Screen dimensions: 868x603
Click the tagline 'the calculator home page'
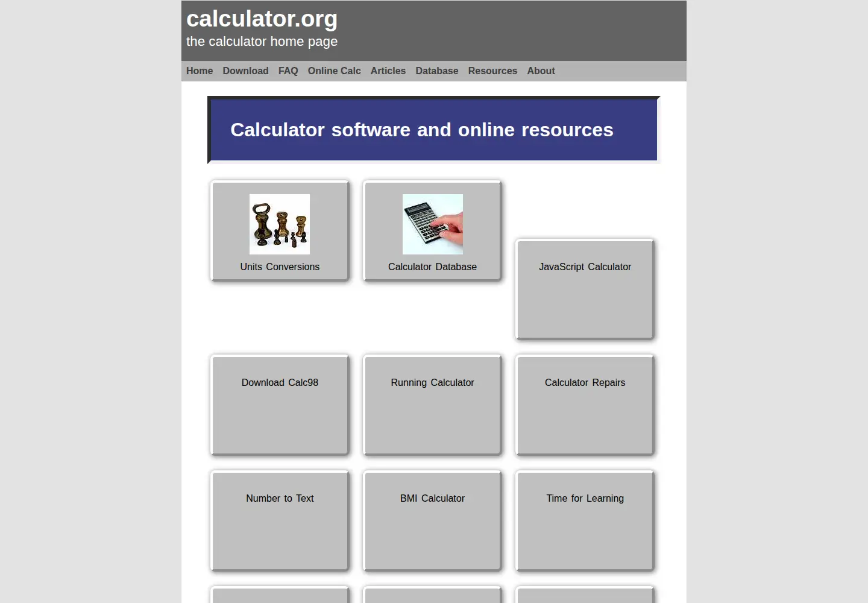[262, 42]
